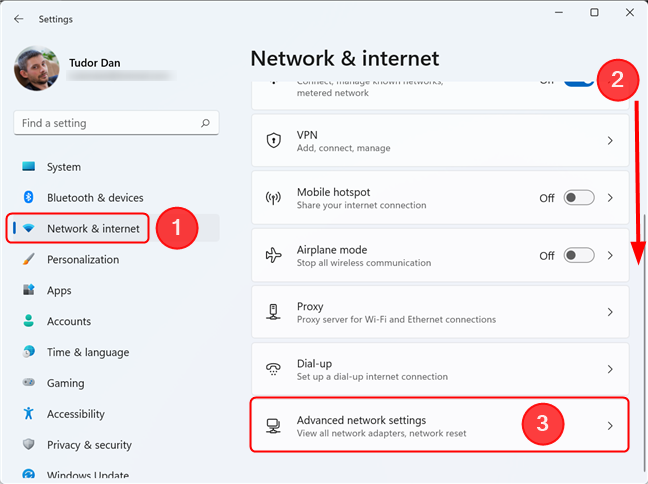Expand Dial-up row chevron

tap(610, 369)
